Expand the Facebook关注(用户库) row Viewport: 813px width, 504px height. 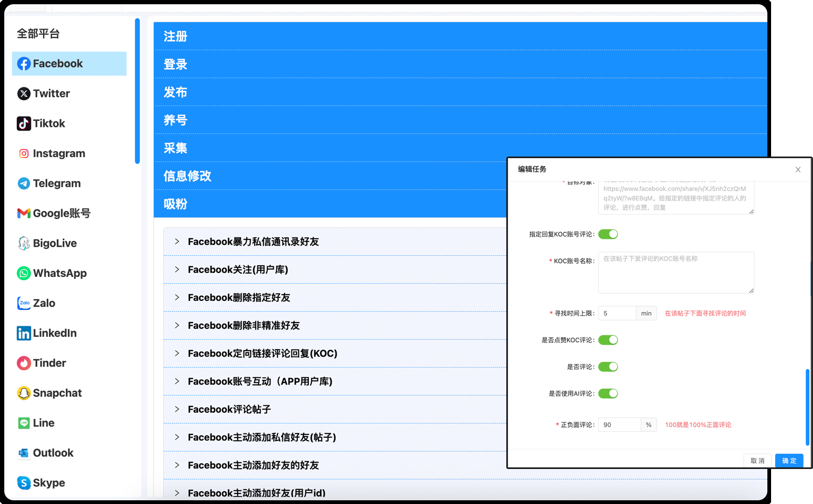click(335, 270)
